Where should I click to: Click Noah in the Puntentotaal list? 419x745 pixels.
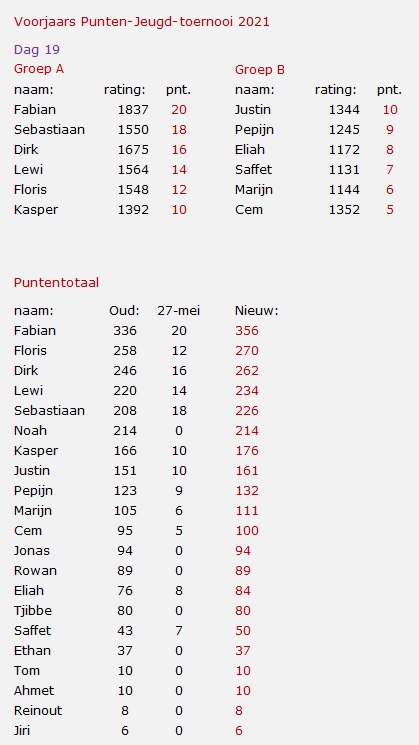30,430
